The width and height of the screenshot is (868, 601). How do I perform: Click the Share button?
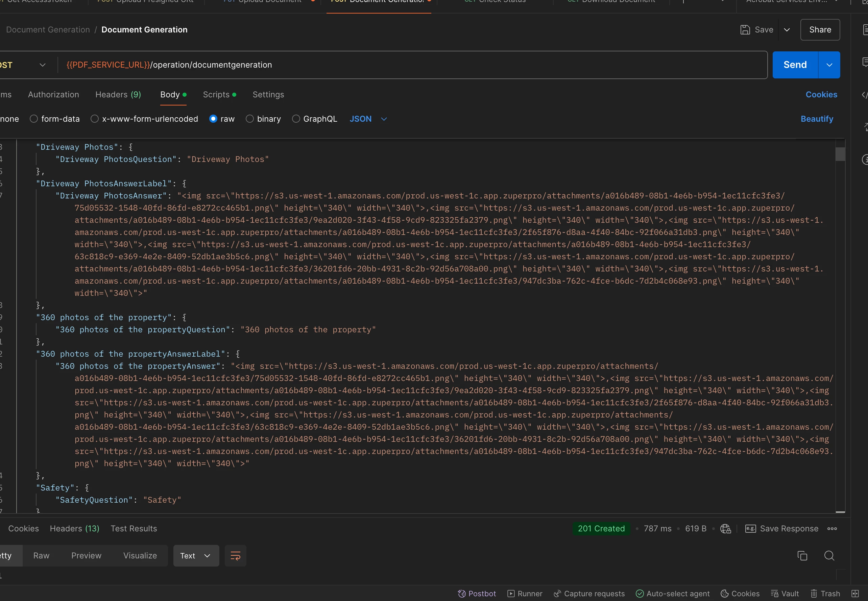click(x=820, y=30)
